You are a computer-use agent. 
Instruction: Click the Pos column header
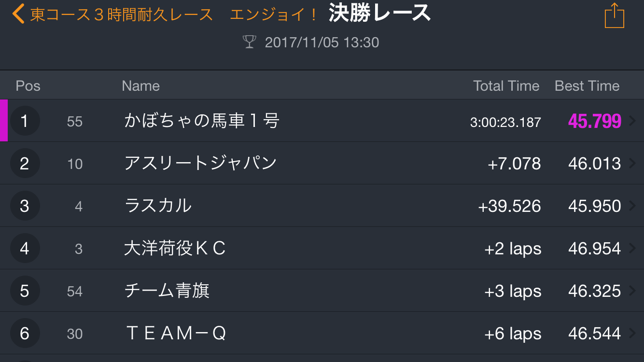point(28,86)
